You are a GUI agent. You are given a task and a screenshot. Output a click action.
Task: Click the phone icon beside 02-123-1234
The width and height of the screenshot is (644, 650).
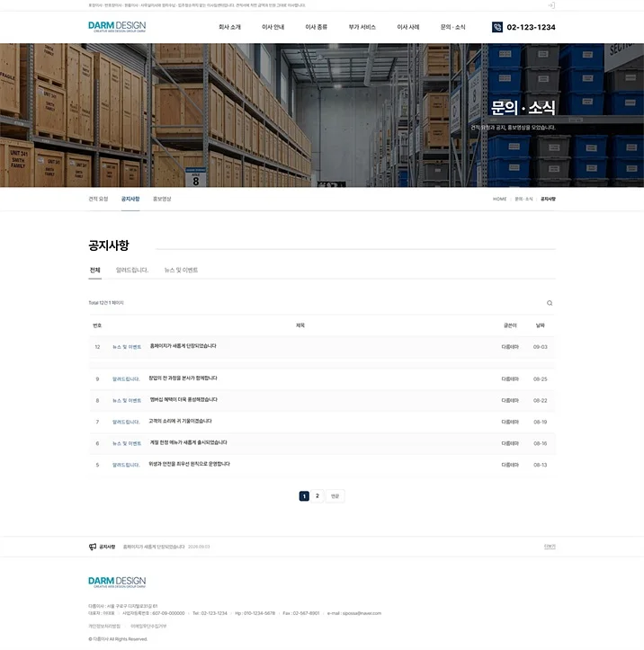497,27
